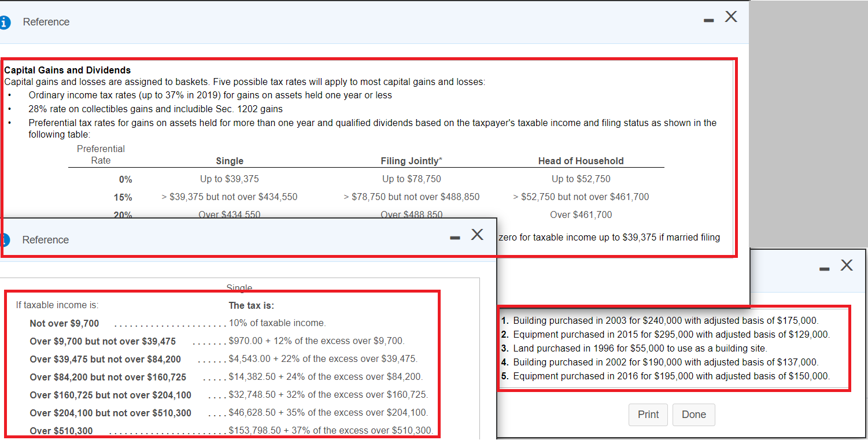Click the Up to $78,750 cell
Screen dimensions: 868x440
pyautogui.click(x=412, y=179)
